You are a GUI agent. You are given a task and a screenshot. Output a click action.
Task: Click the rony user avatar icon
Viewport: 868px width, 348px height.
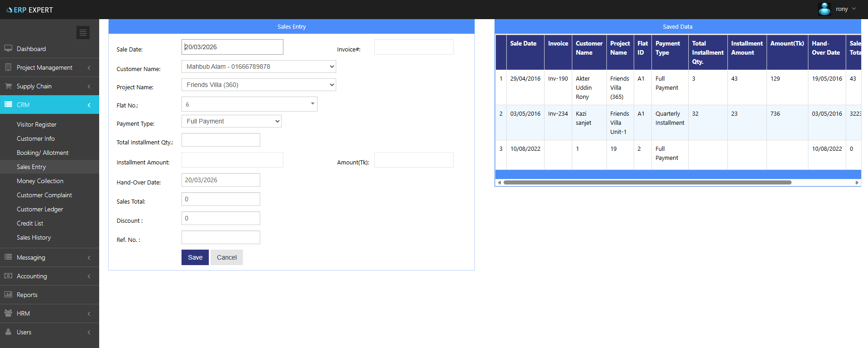(x=824, y=9)
